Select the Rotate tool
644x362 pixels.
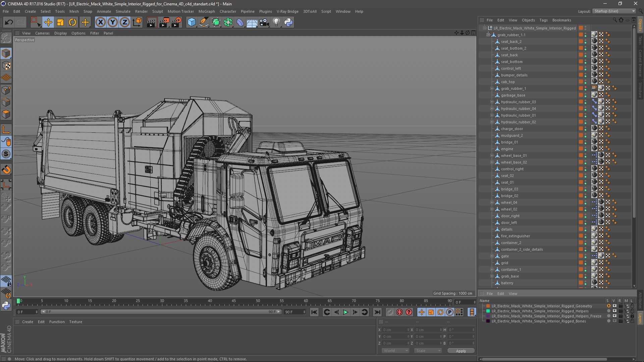72,22
